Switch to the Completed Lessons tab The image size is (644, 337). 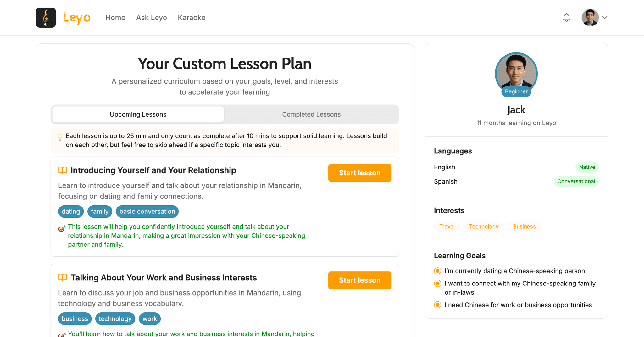pyautogui.click(x=311, y=114)
